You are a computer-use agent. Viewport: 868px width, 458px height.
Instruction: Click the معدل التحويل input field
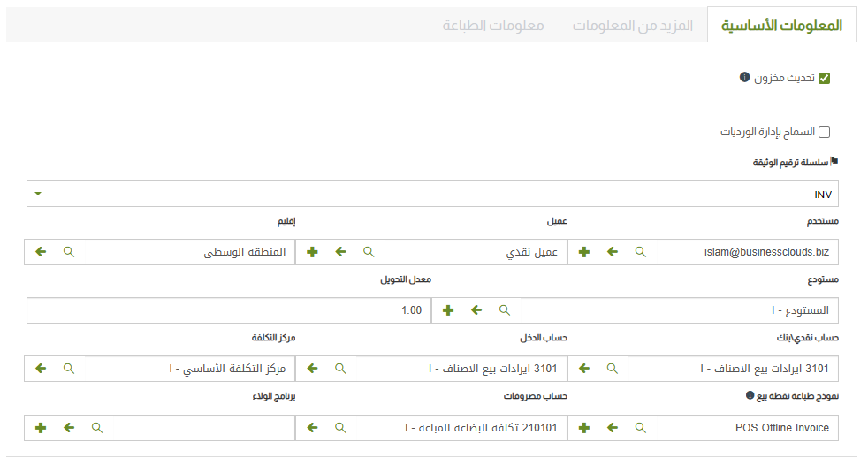228,310
